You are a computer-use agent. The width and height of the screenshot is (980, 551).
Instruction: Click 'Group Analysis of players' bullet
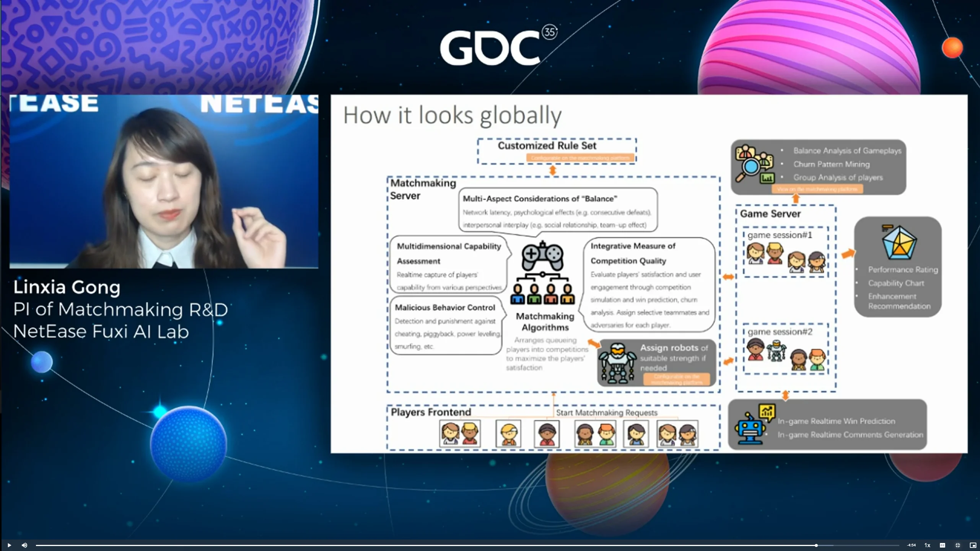[838, 178]
